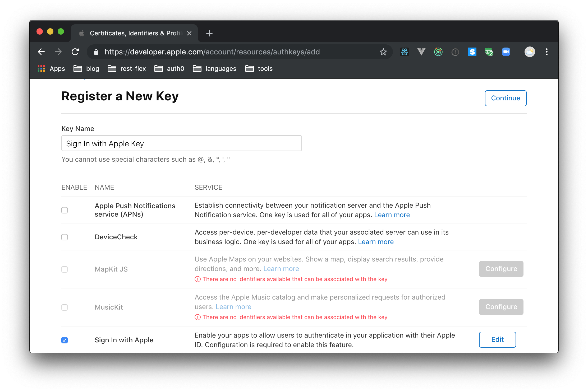Viewport: 588px width, 392px height.
Task: Open Learn more link for MusicKit
Action: [x=233, y=307]
